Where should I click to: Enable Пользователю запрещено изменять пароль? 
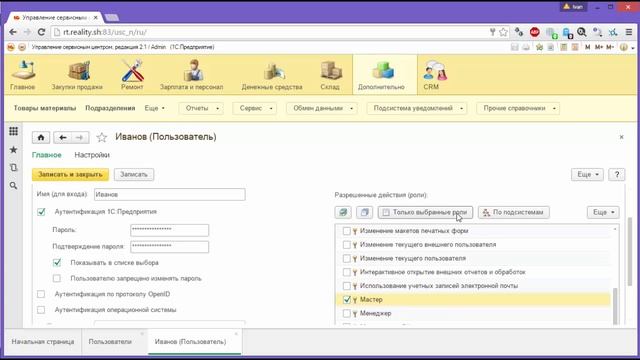(x=57, y=278)
